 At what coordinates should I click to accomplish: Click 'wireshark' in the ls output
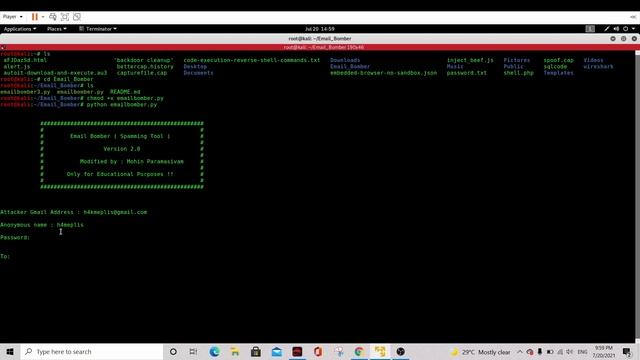(x=598, y=67)
